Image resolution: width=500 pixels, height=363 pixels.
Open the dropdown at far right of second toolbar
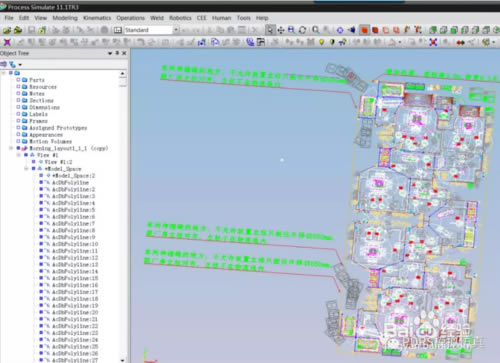[493, 43]
